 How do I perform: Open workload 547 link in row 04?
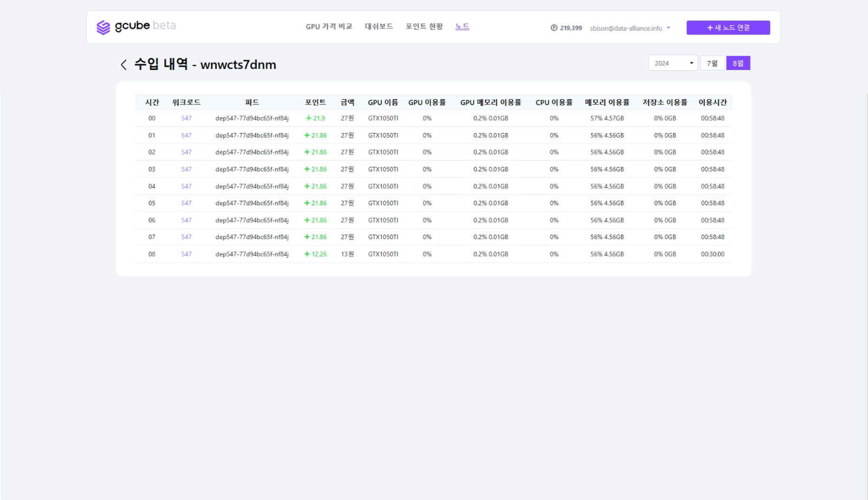(x=186, y=186)
